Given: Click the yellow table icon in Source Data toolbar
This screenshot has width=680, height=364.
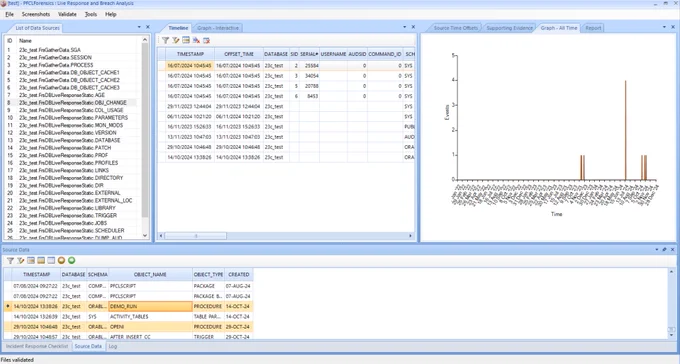Looking at the screenshot, I should coord(41,260).
